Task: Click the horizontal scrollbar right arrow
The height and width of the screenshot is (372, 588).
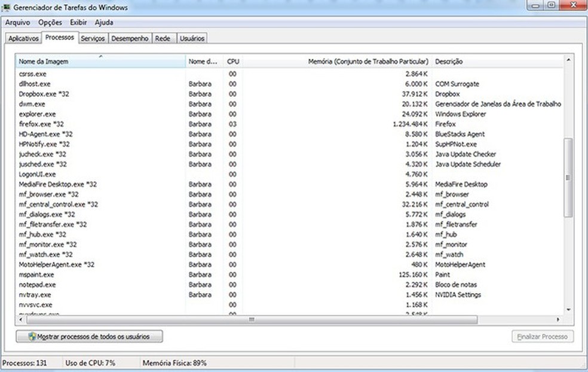Action: point(558,319)
